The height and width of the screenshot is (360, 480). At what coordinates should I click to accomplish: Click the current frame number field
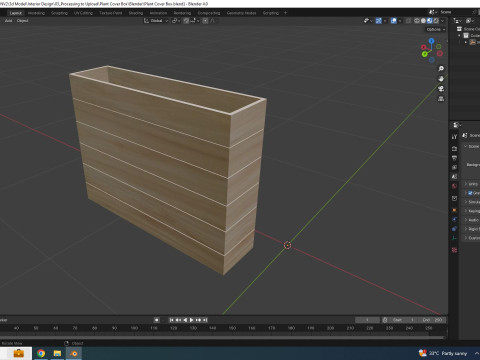click(x=367, y=320)
